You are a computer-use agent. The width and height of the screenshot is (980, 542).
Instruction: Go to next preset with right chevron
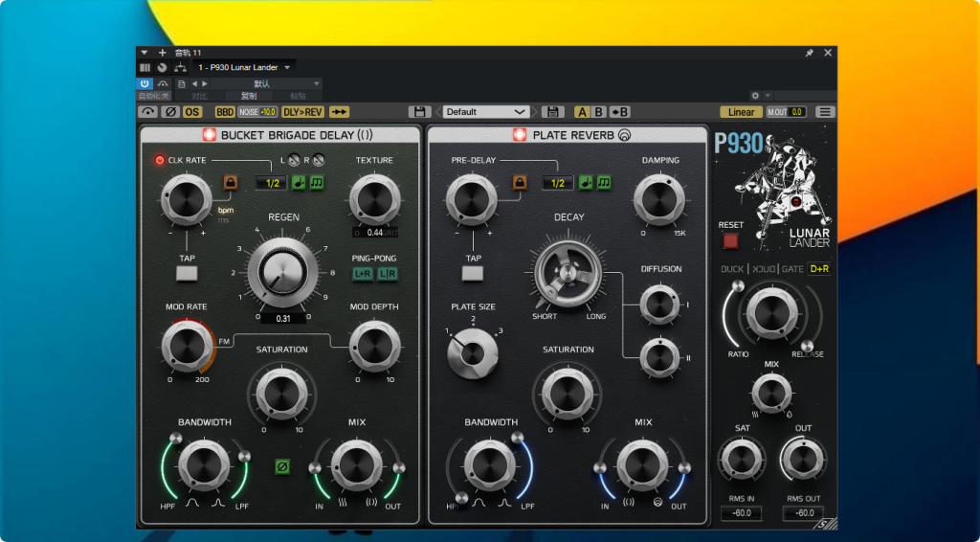coord(535,112)
